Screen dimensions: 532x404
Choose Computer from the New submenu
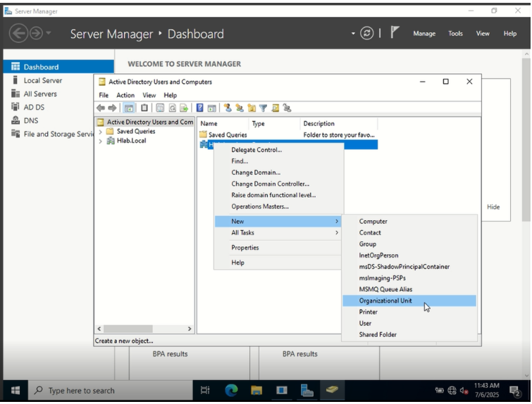[x=409, y=221]
